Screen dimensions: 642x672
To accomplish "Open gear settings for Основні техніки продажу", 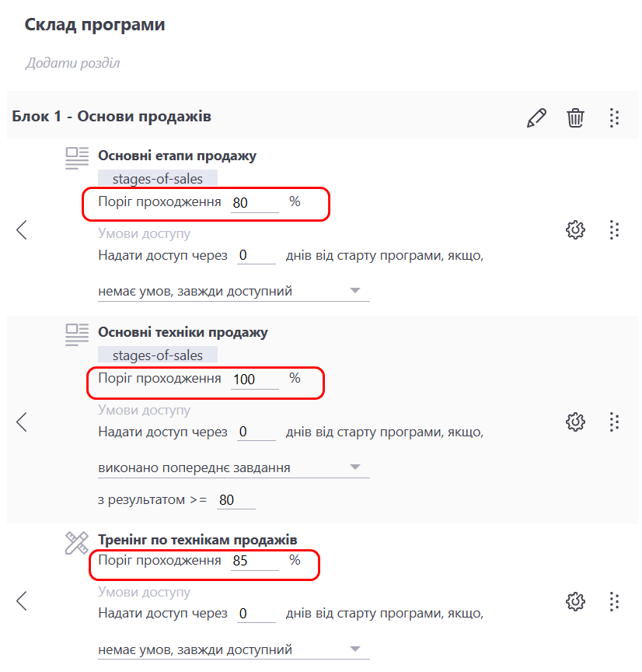I will pos(575,422).
